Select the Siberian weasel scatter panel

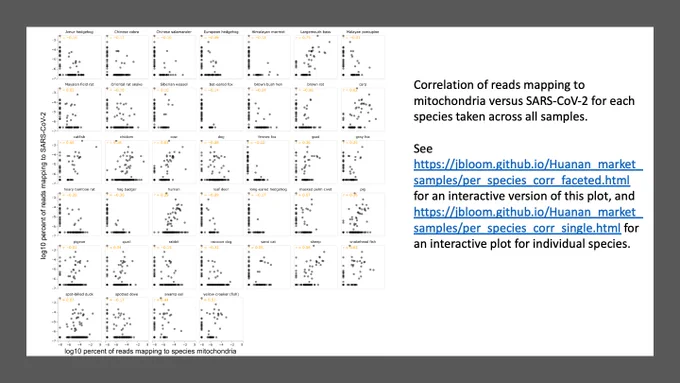tap(174, 108)
